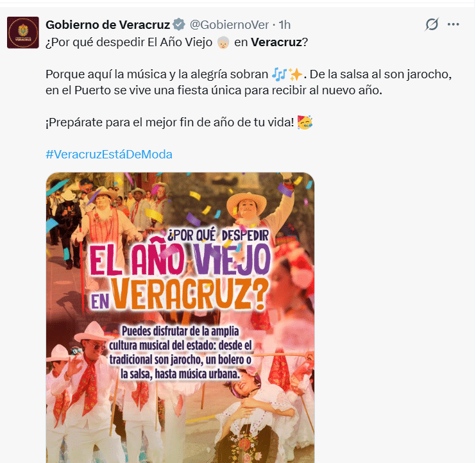
Task: Click the orange 'VERACRUZ?' lettering in the image
Action: click(x=190, y=294)
